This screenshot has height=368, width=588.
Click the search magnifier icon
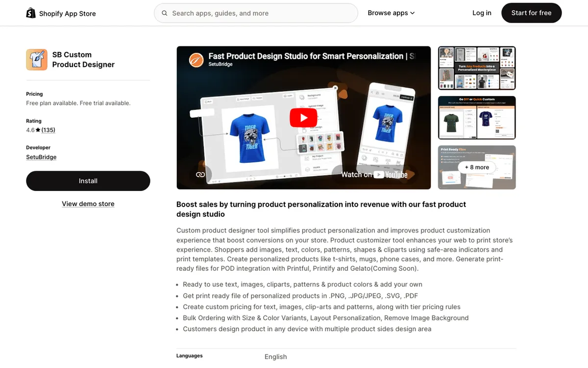(x=165, y=13)
